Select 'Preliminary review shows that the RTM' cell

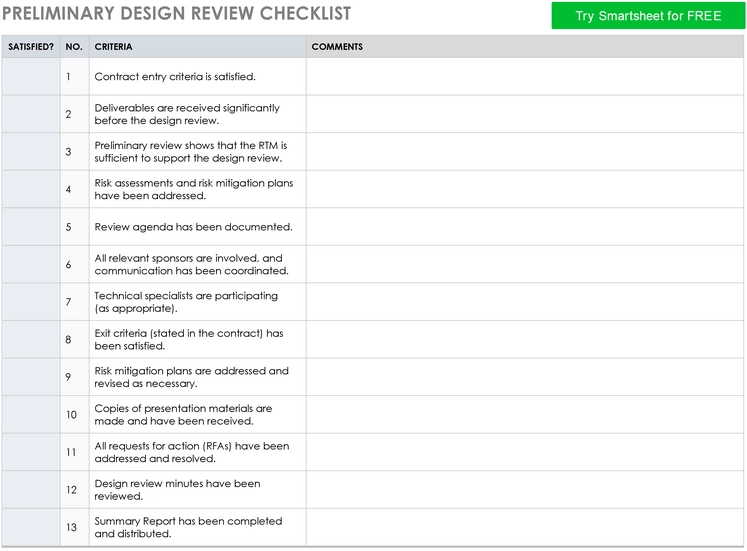click(x=197, y=152)
